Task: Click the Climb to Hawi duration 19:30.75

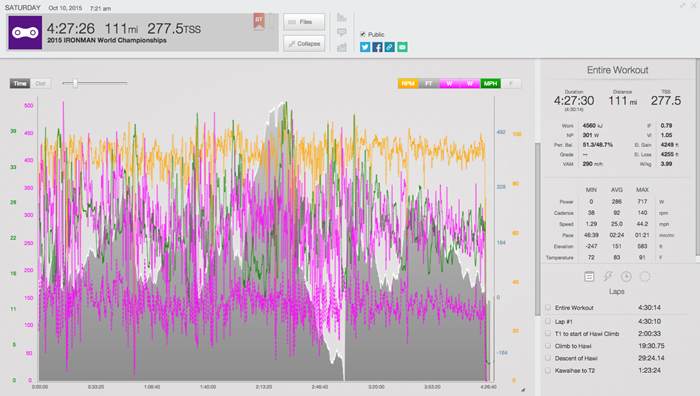Action: [x=651, y=346]
